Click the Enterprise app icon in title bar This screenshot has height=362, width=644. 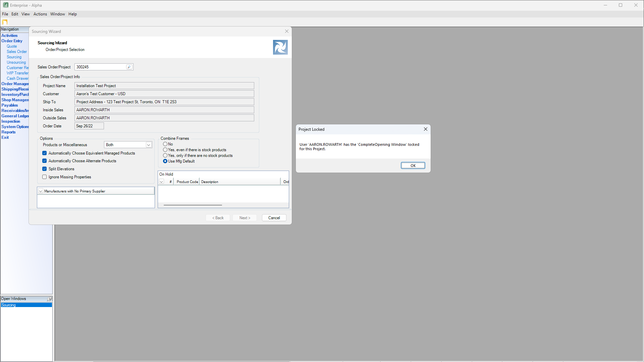click(5, 5)
